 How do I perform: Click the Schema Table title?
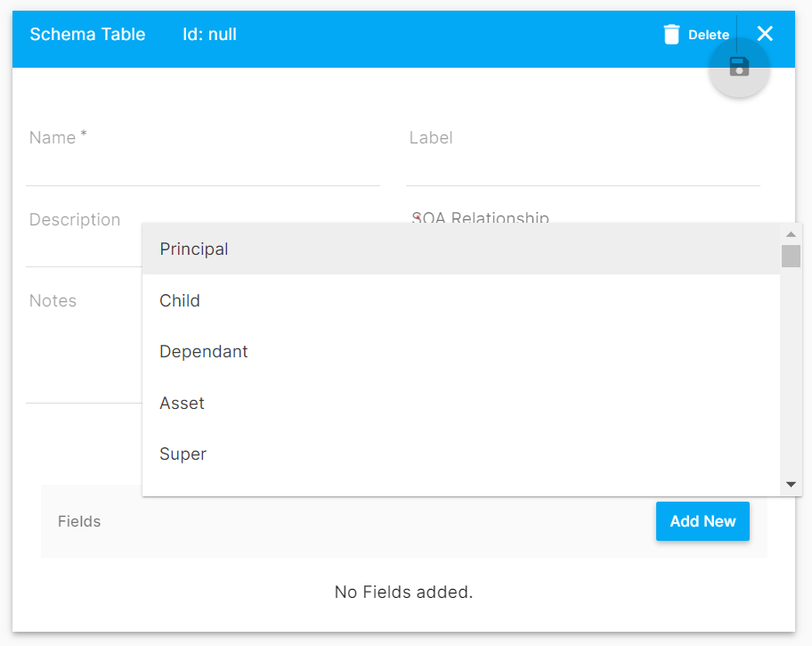87,34
